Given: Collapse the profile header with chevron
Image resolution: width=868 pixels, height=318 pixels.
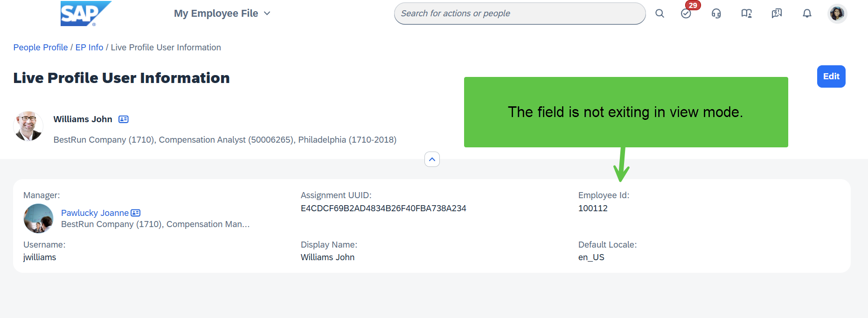Looking at the screenshot, I should point(432,159).
